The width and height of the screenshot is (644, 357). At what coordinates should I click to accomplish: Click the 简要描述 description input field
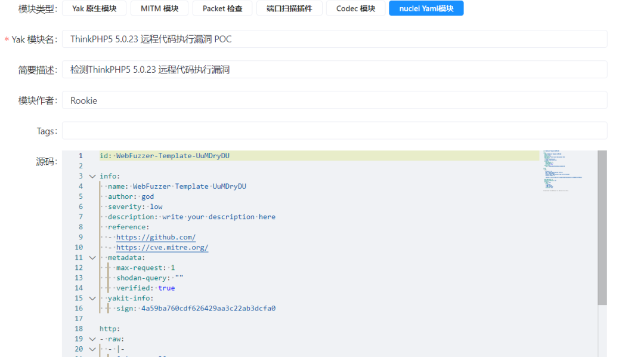pos(335,69)
